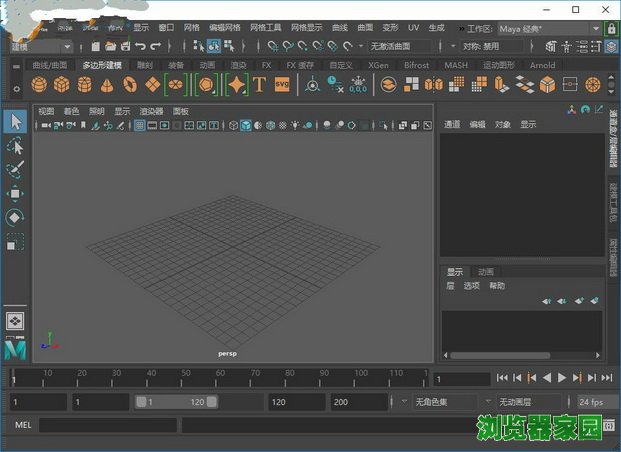Choose the Paint selection tool

(x=15, y=170)
